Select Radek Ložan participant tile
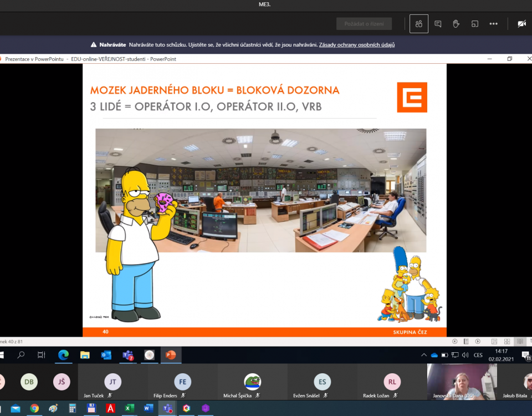 coord(392,382)
